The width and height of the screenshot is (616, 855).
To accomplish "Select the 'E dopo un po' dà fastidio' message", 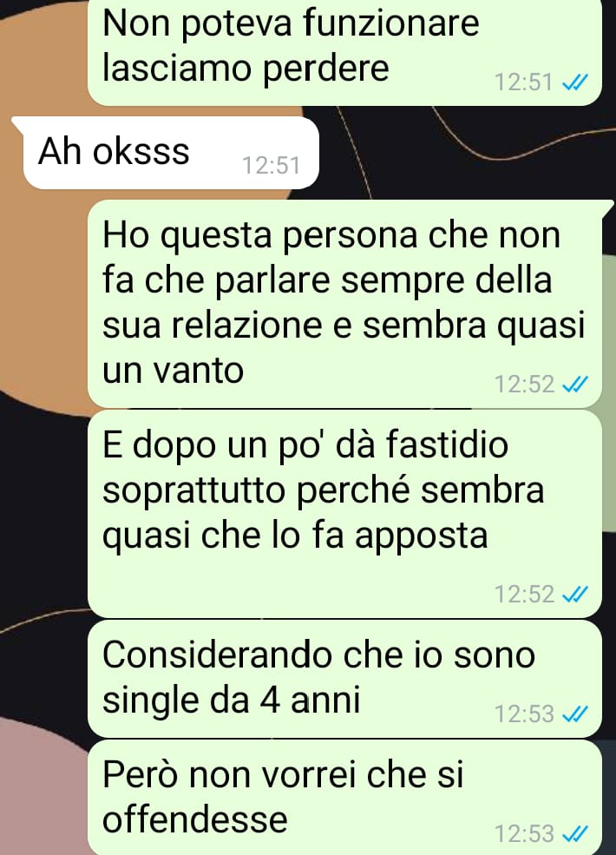I will tap(344, 514).
